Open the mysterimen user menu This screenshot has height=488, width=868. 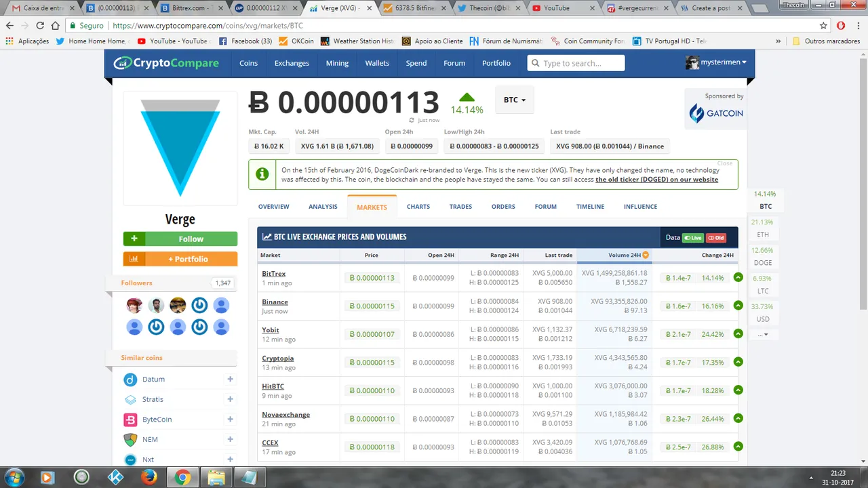[723, 62]
